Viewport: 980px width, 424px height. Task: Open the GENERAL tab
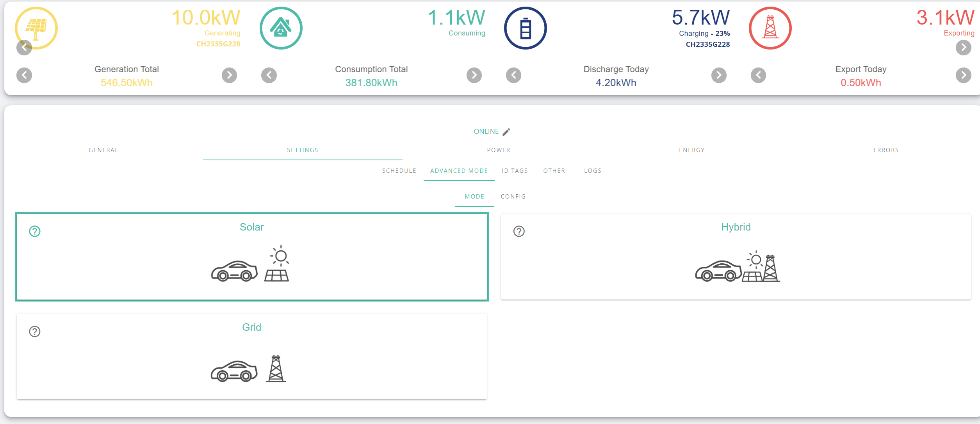coord(103,150)
